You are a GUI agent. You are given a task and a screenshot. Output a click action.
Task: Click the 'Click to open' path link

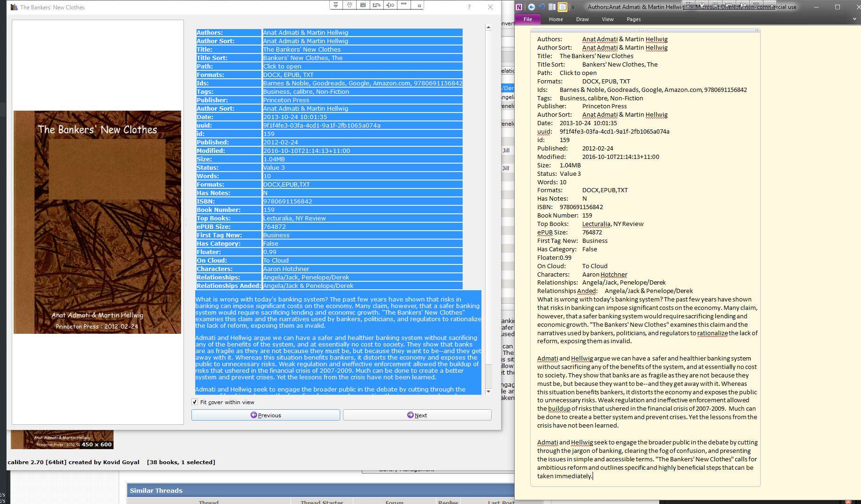coord(282,66)
